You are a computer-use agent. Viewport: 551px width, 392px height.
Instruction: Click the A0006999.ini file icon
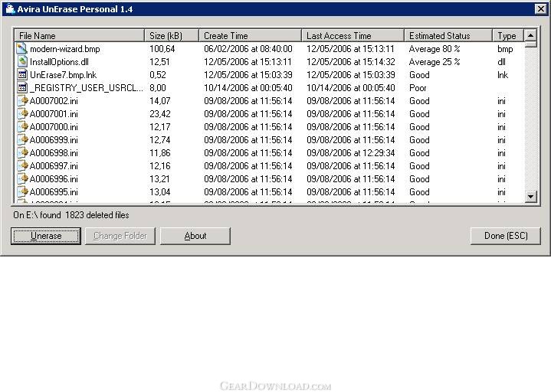(22, 139)
